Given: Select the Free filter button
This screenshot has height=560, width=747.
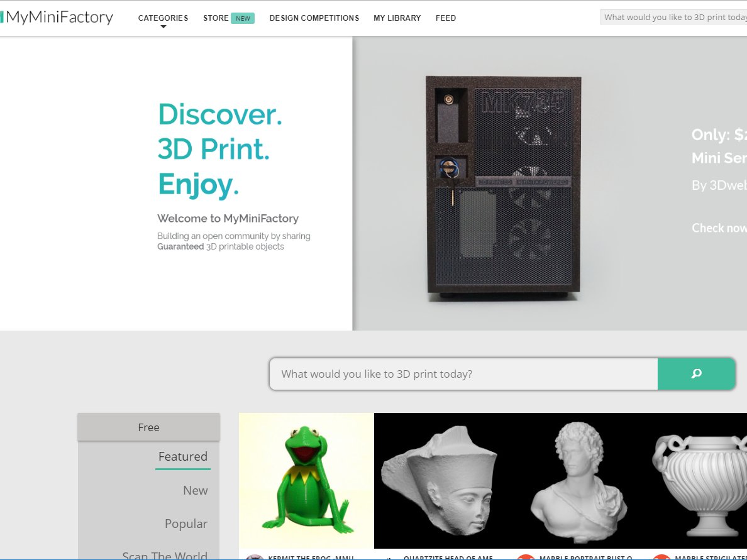Looking at the screenshot, I should (148, 427).
